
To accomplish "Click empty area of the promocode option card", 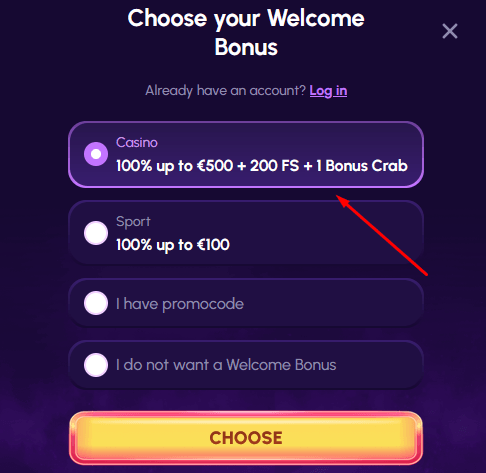I will tap(333, 303).
